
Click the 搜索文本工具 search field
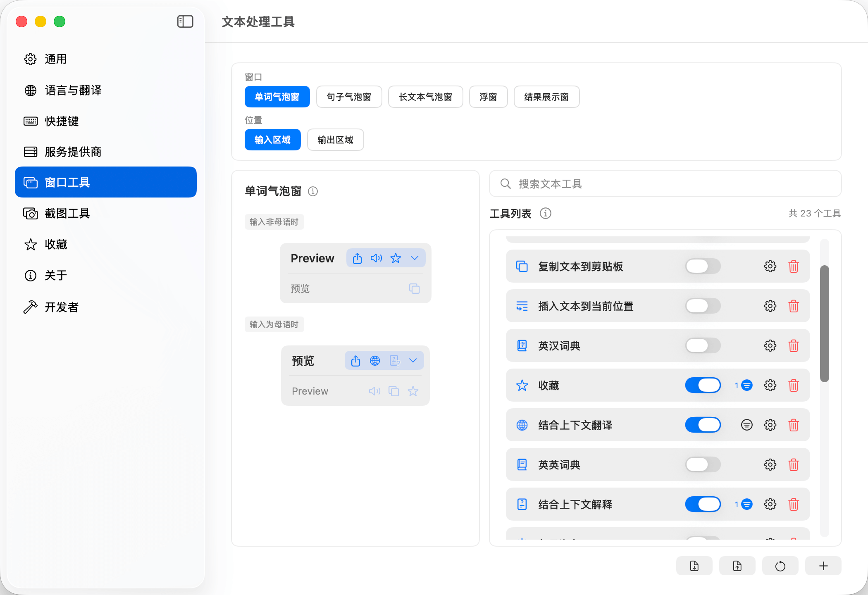665,183
